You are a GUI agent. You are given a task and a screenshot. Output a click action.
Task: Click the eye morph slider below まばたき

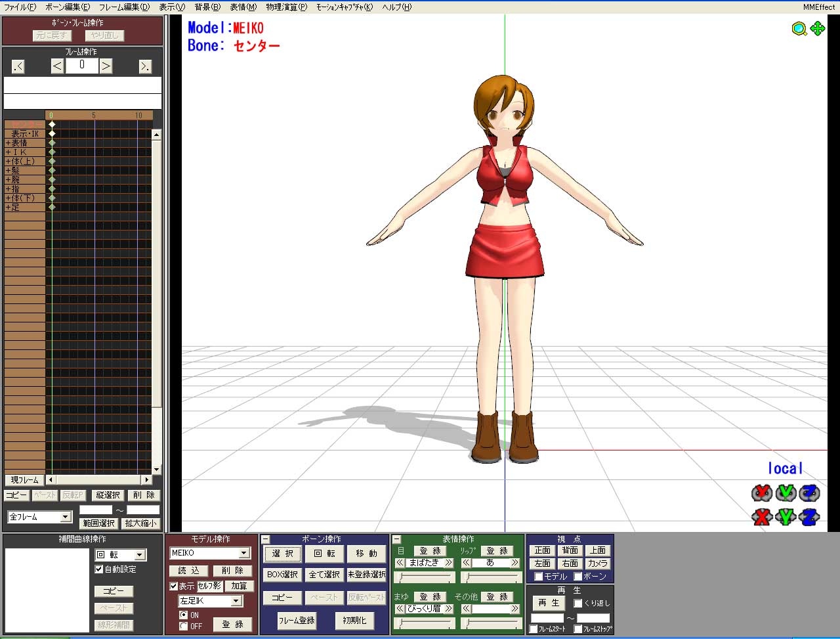point(425,578)
